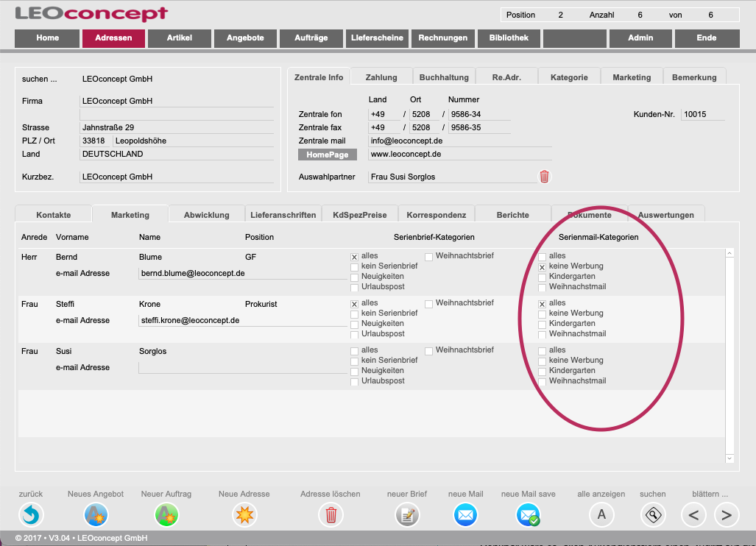Create a new offer with Neues Angebot icon
756x546 pixels.
[96, 514]
